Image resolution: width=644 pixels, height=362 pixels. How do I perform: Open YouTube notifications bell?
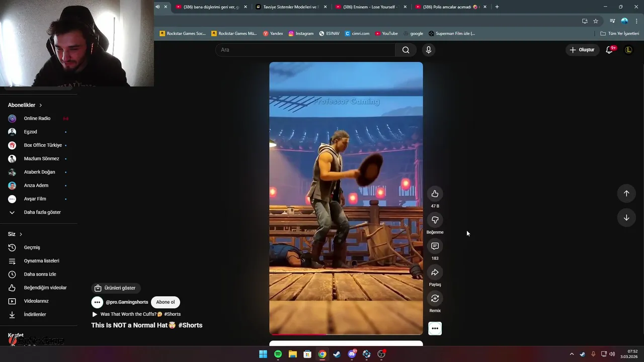coord(609,50)
